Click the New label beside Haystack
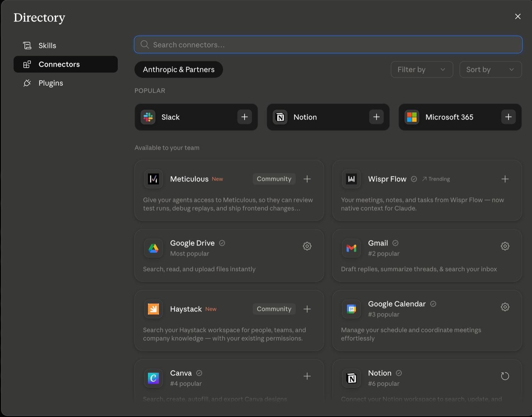The width and height of the screenshot is (532, 417). tap(211, 309)
